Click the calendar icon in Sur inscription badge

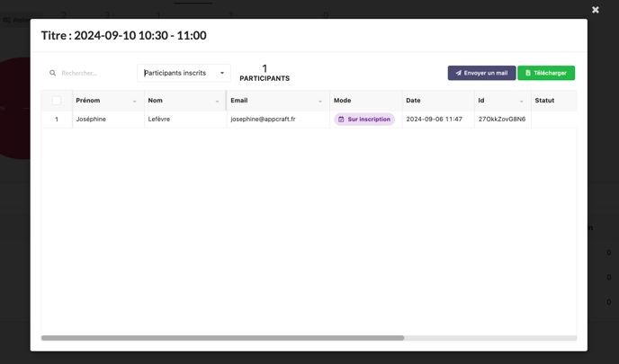click(x=341, y=120)
